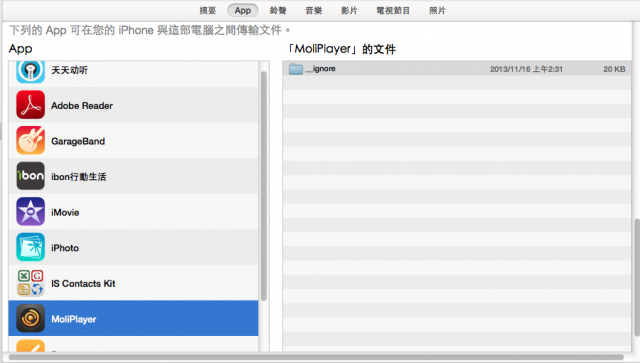Switch to the 電視節目 tab
The image size is (640, 363).
393,11
